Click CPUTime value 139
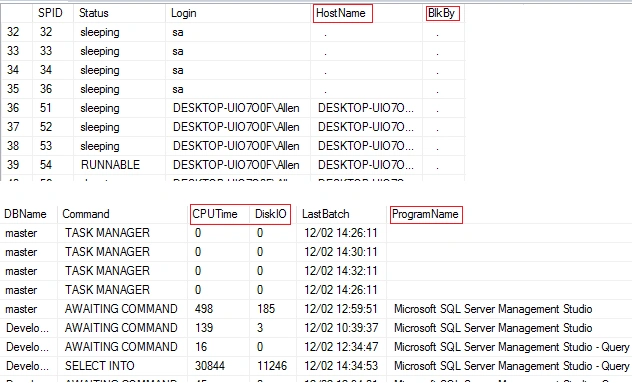632x383 pixels. tap(204, 328)
